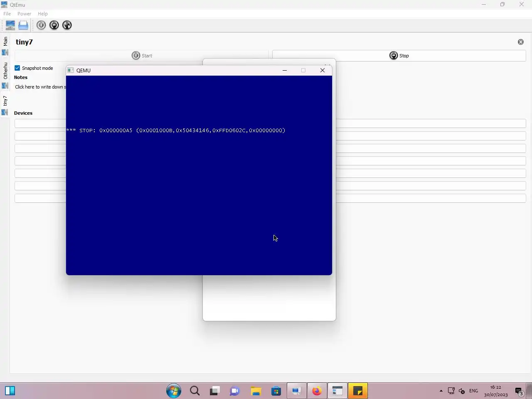
Task: Switch to the Main tab
Action: point(5,46)
